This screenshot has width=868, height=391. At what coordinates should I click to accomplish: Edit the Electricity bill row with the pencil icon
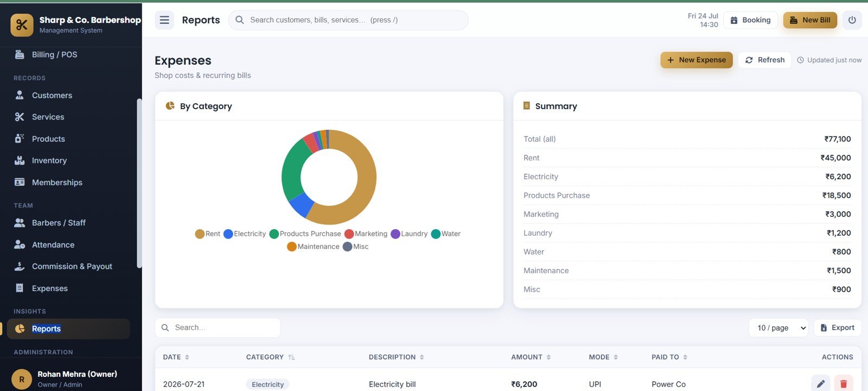pos(821,384)
